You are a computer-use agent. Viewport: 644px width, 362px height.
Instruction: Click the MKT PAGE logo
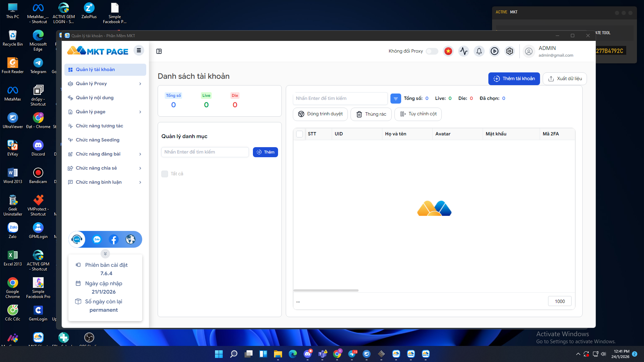[98, 51]
